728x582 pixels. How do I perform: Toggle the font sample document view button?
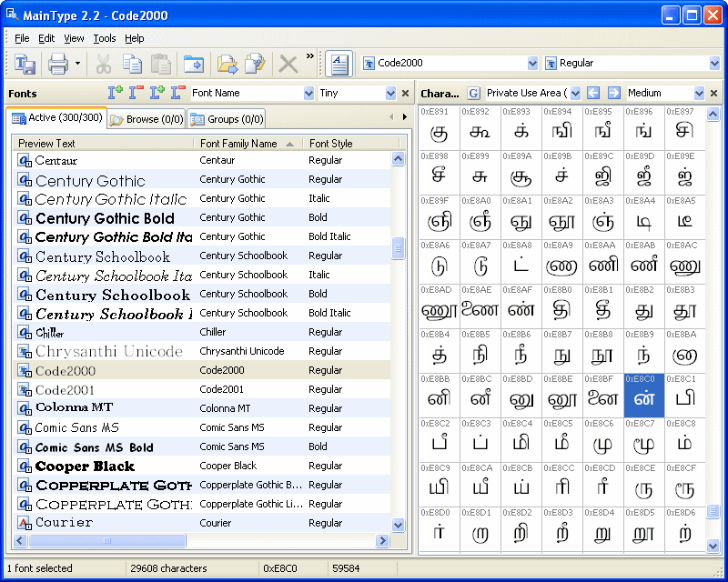tap(339, 64)
